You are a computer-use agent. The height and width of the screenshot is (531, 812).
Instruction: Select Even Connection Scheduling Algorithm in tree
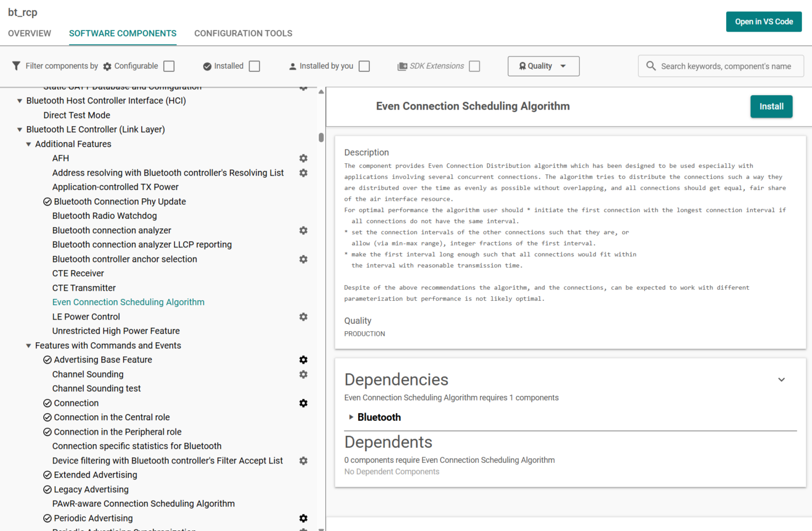(x=128, y=302)
